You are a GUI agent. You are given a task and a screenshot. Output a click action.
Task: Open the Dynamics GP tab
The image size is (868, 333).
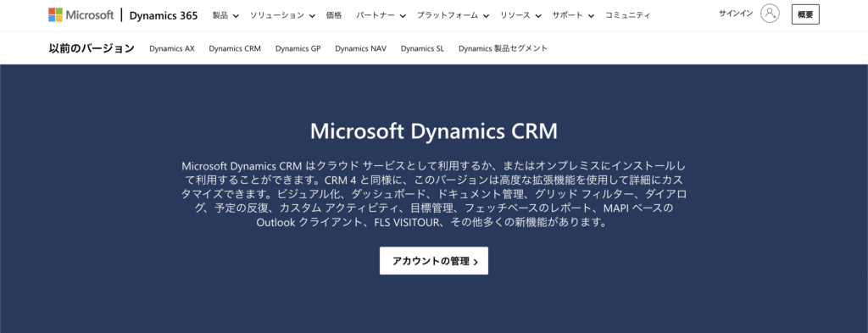298,48
